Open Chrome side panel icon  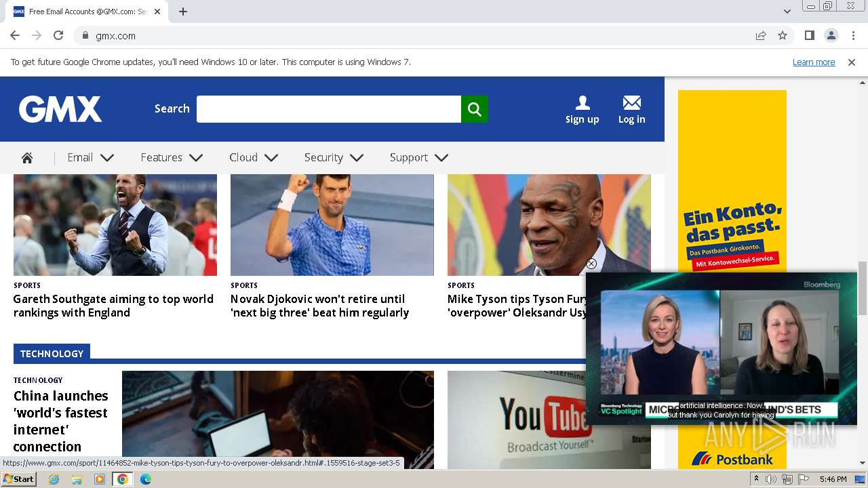[x=809, y=35]
